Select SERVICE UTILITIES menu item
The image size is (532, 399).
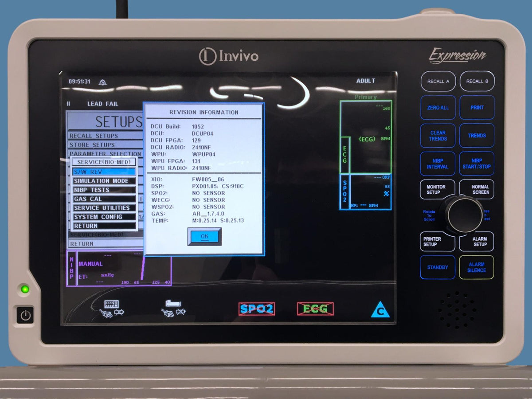(104, 208)
